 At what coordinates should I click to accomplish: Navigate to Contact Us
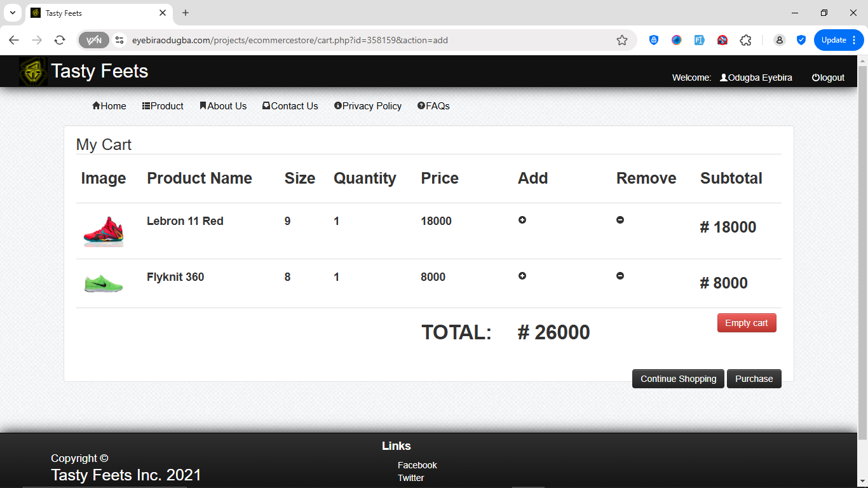[290, 106]
